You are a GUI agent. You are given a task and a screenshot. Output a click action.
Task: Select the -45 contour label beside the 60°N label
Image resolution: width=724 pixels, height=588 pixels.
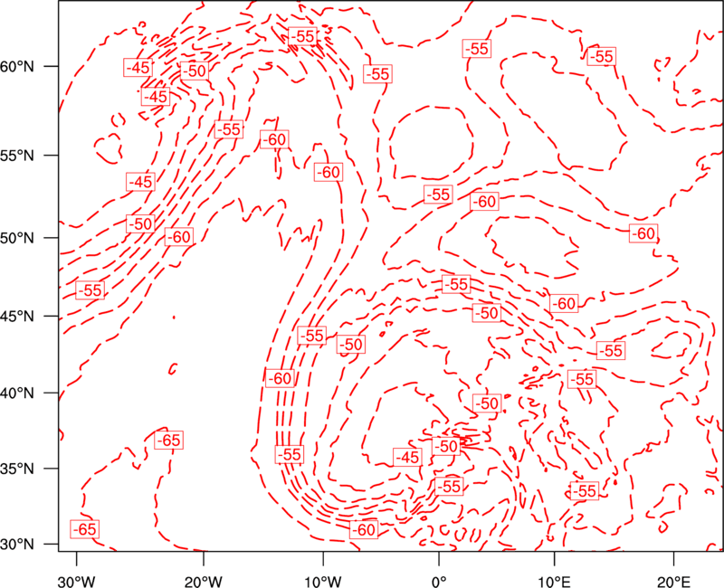(x=138, y=68)
